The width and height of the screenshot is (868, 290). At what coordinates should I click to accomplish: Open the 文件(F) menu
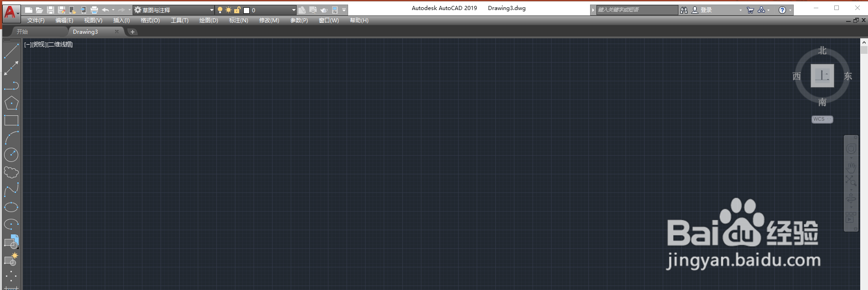(x=36, y=21)
